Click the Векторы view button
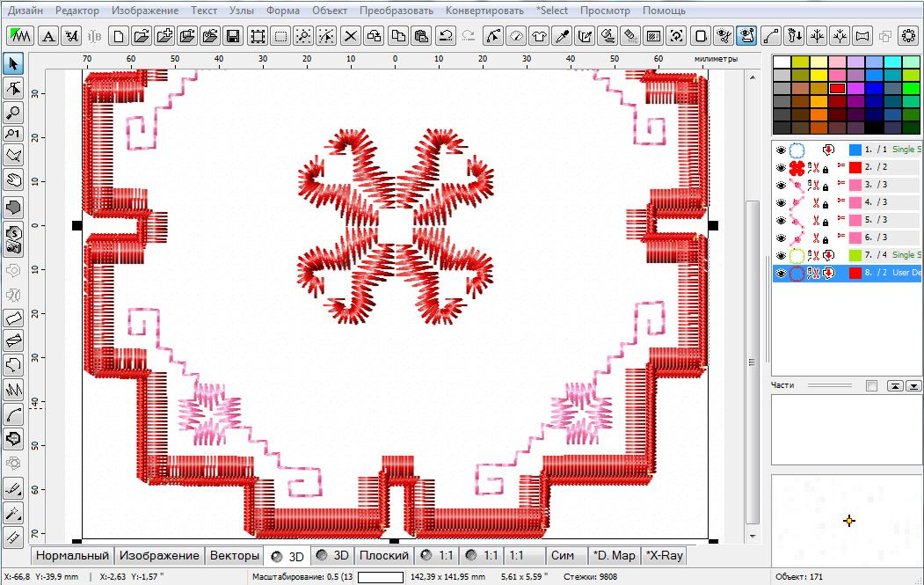This screenshot has height=585, width=924. (234, 555)
